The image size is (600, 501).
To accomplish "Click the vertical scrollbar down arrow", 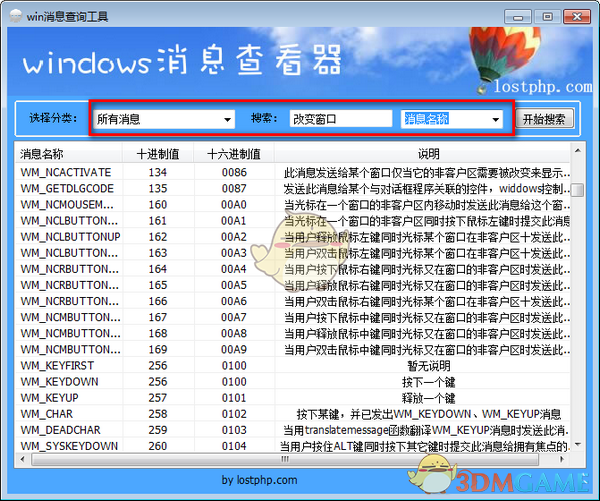I will 577,444.
